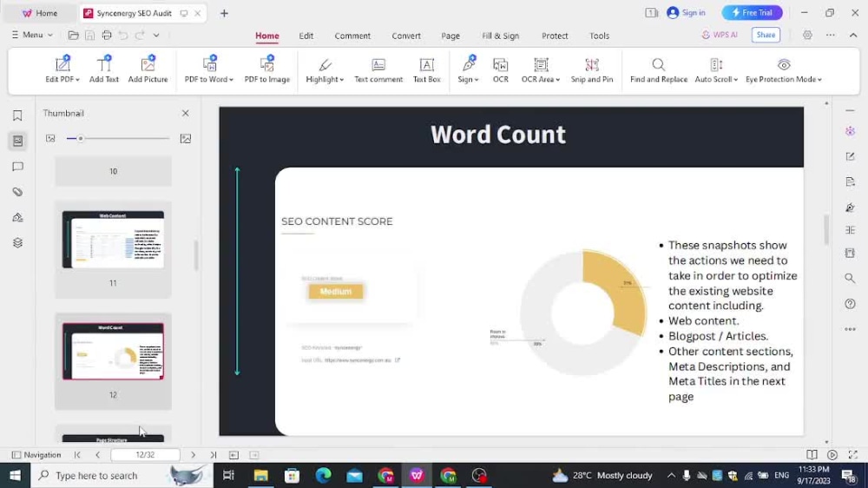Open the layers panel icon
Image resolution: width=868 pixels, height=488 pixels.
(x=17, y=242)
